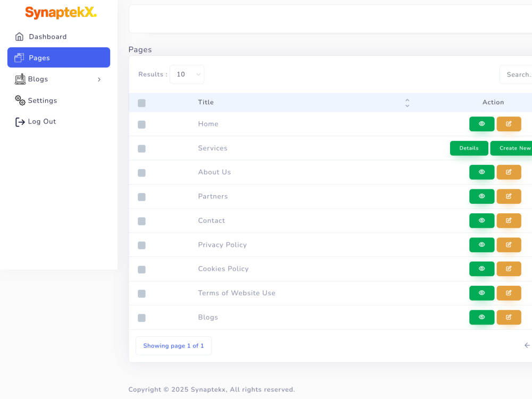
Task: View the Partners page
Action: tap(481, 196)
